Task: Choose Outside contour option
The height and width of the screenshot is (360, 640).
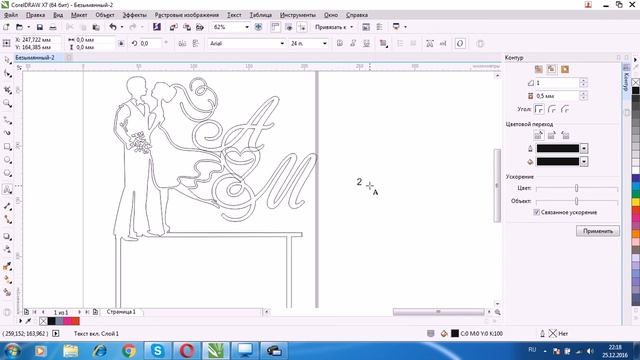Action: pyautogui.click(x=565, y=69)
